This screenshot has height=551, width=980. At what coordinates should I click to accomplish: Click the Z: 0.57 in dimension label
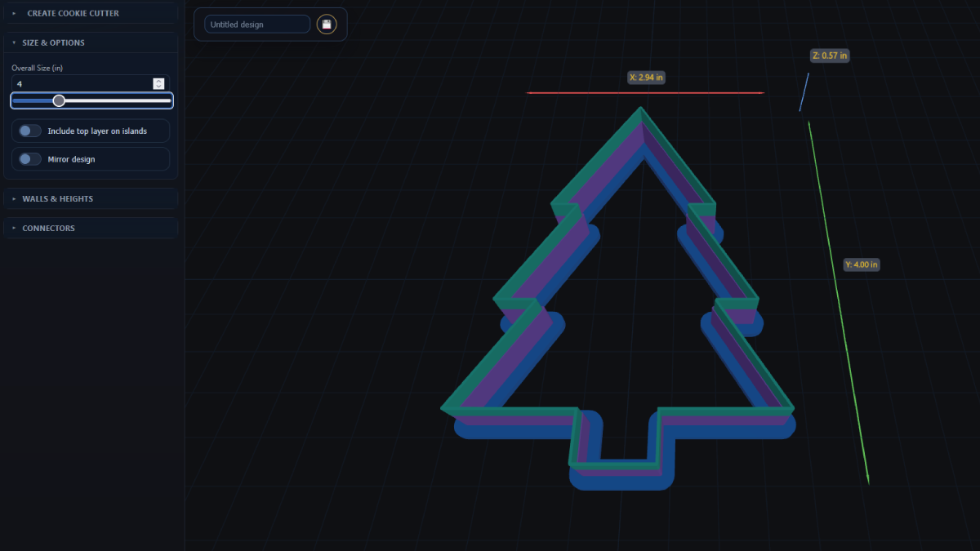[x=830, y=56]
